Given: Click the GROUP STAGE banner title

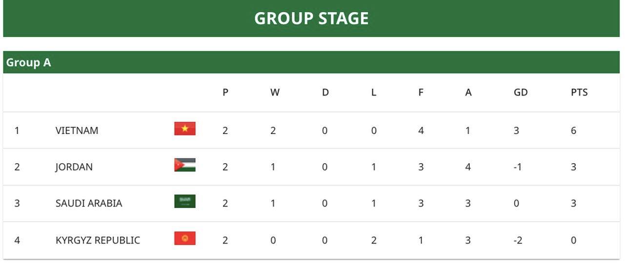Looking at the screenshot, I should pos(311,19).
